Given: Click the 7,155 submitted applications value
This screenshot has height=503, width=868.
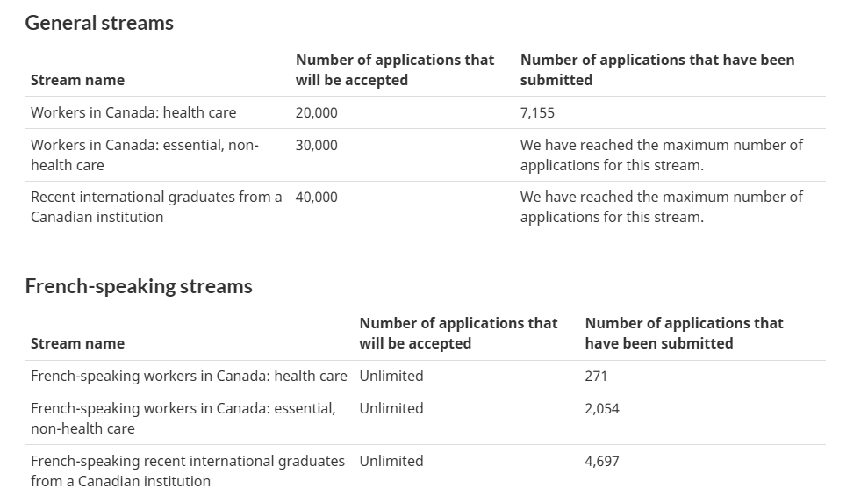Looking at the screenshot, I should click(x=537, y=113).
